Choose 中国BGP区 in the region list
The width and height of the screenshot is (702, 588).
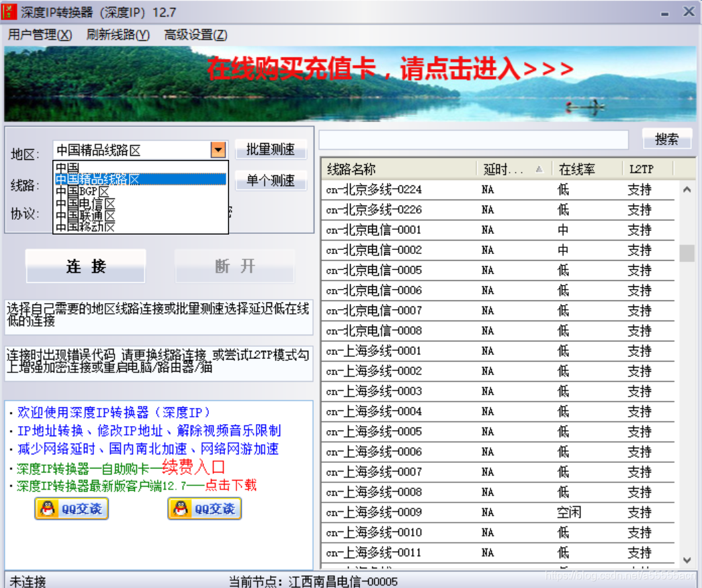coord(140,192)
